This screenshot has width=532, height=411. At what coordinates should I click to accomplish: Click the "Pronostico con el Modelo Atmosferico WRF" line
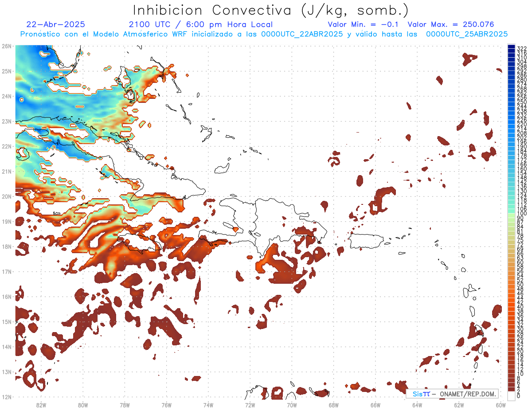[x=264, y=34]
